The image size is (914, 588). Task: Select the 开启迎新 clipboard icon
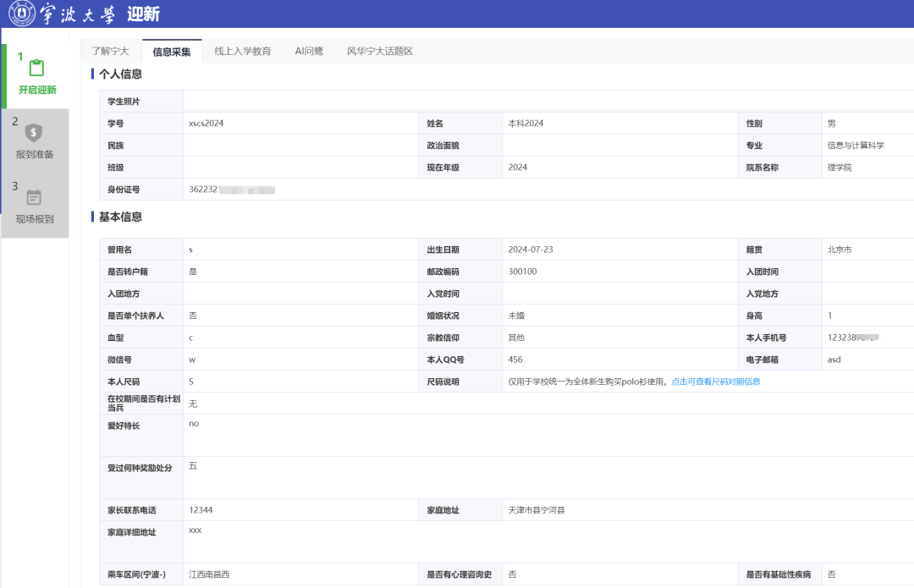(36, 68)
